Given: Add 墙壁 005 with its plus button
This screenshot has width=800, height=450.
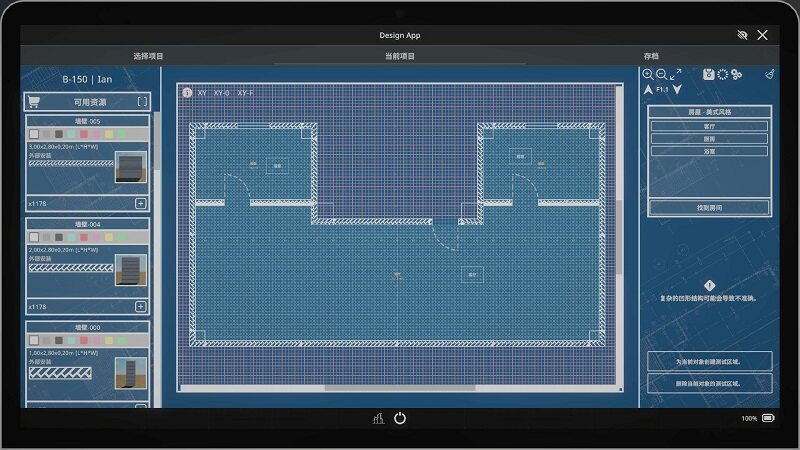Looking at the screenshot, I should [141, 204].
